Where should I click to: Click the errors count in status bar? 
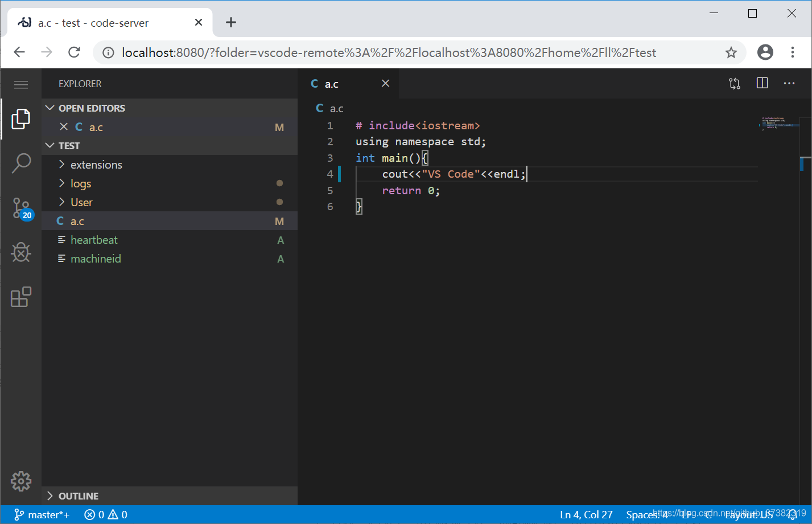94,515
